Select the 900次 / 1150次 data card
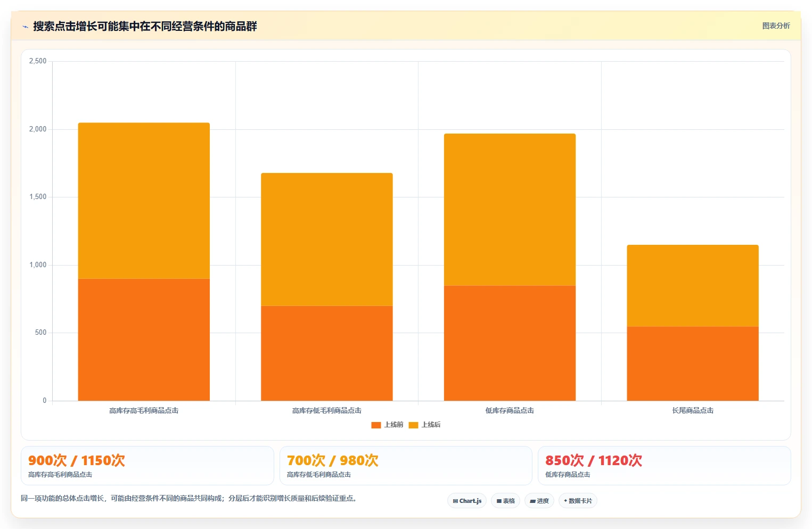 click(147, 466)
